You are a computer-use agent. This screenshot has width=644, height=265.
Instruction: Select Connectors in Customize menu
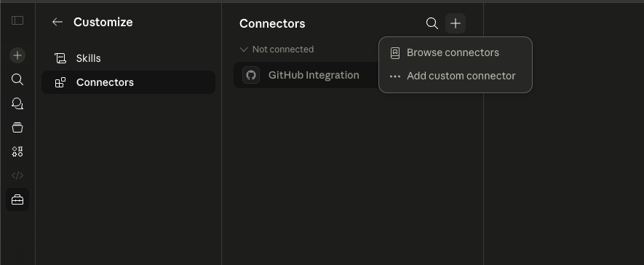pyautogui.click(x=128, y=82)
